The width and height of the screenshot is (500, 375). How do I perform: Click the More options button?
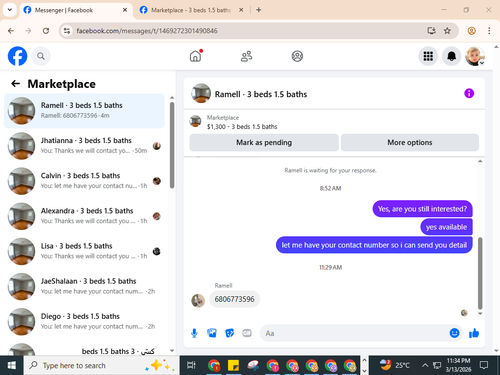[410, 143]
